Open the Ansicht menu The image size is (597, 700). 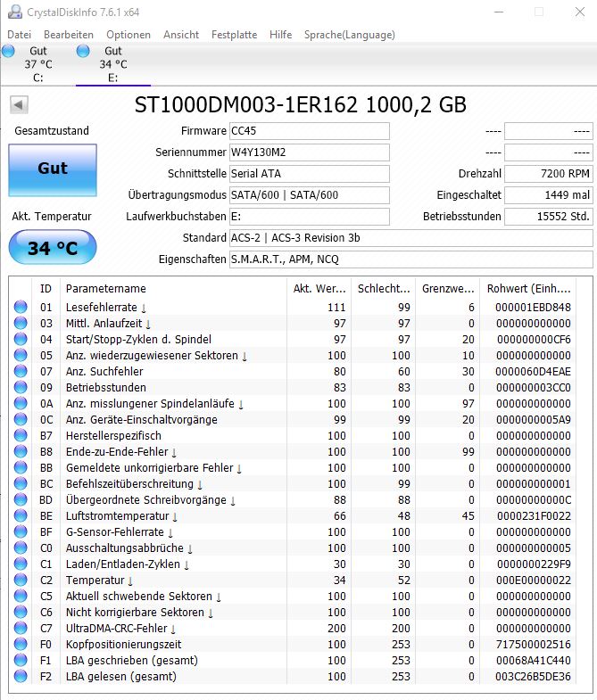click(181, 35)
